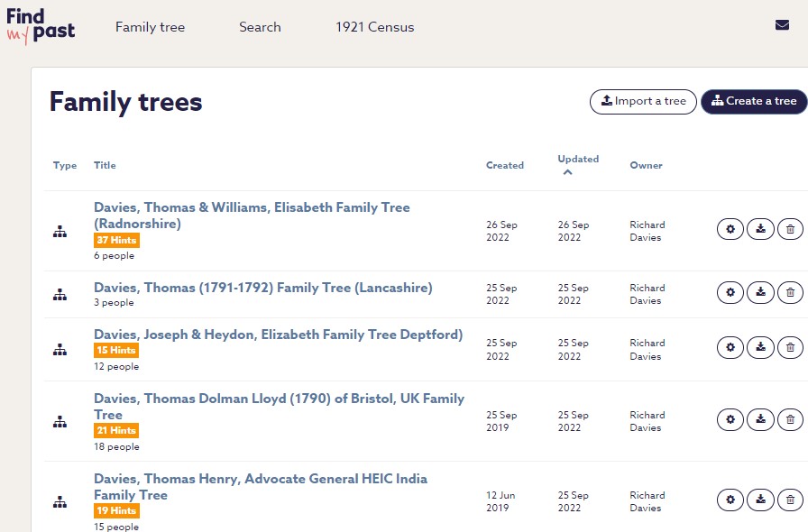Download the Lancashire Thomas Davies tree
808x532 pixels.
pos(760,292)
